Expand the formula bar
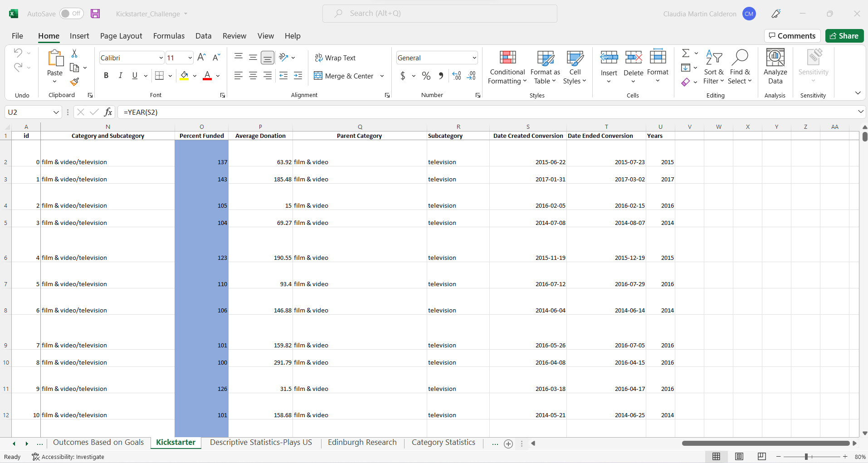 pyautogui.click(x=860, y=112)
